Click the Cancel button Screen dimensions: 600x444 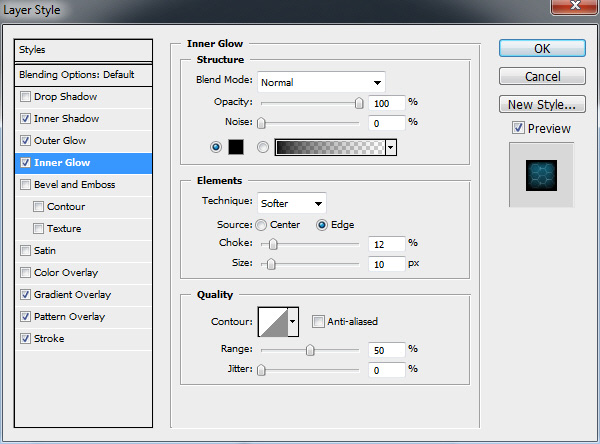coord(542,77)
